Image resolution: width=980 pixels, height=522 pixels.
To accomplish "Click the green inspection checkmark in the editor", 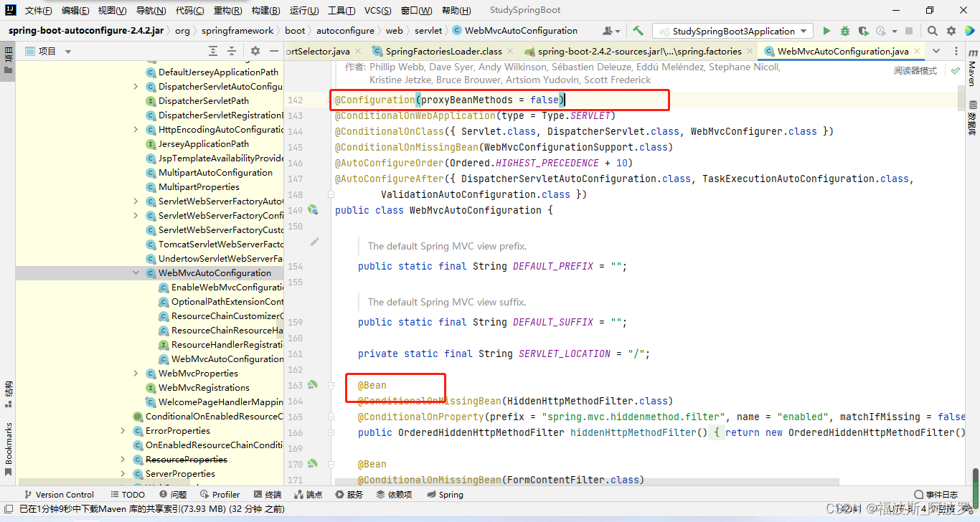I will [955, 71].
